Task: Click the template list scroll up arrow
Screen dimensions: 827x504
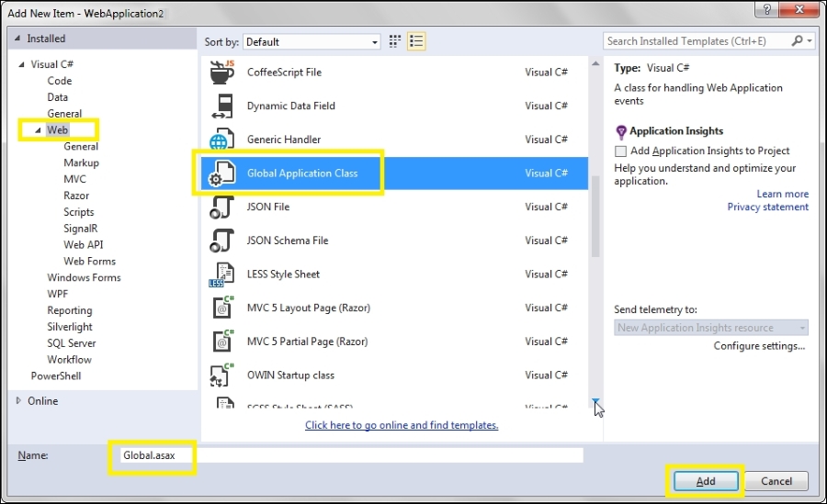Action: [595, 63]
